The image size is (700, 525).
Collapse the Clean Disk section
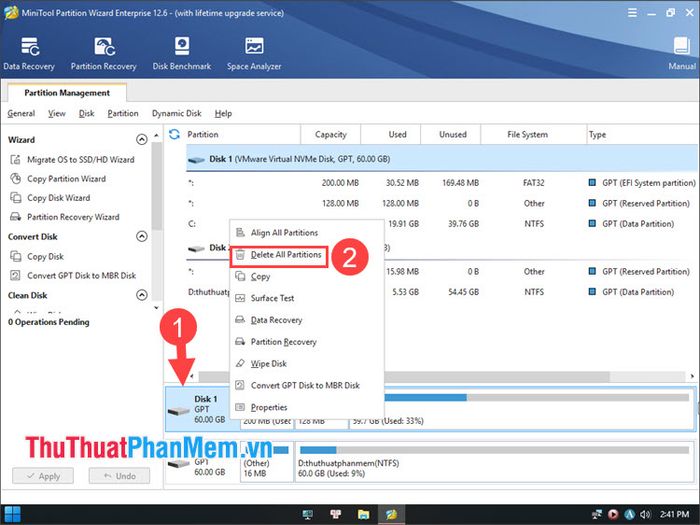(142, 295)
